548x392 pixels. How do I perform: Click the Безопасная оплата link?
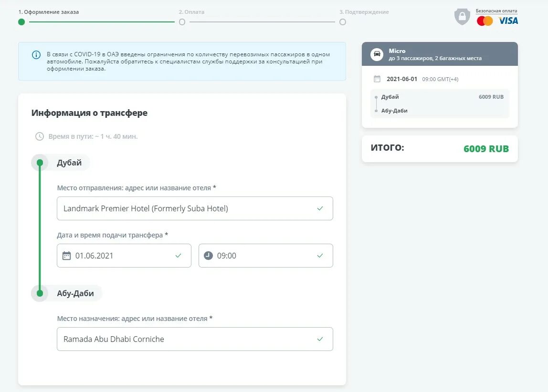[496, 11]
